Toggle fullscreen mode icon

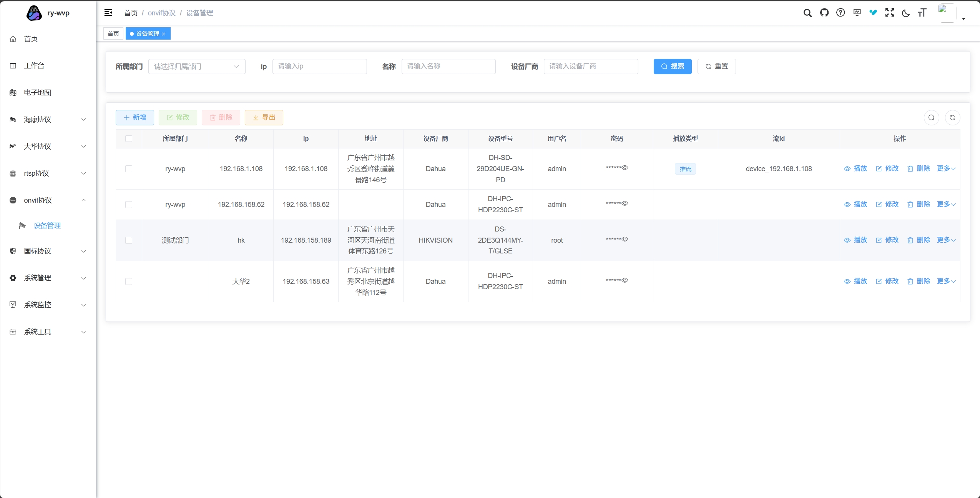[889, 13]
